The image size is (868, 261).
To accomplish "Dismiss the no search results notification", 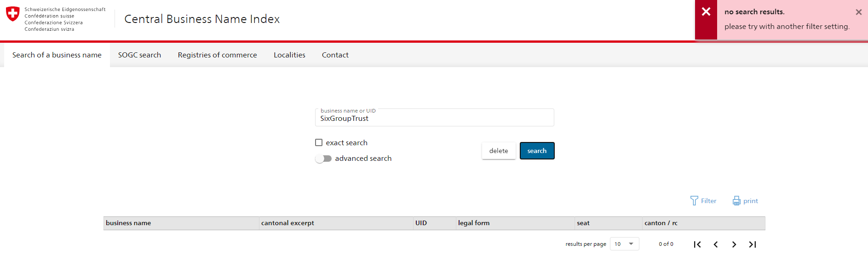I will click(858, 12).
